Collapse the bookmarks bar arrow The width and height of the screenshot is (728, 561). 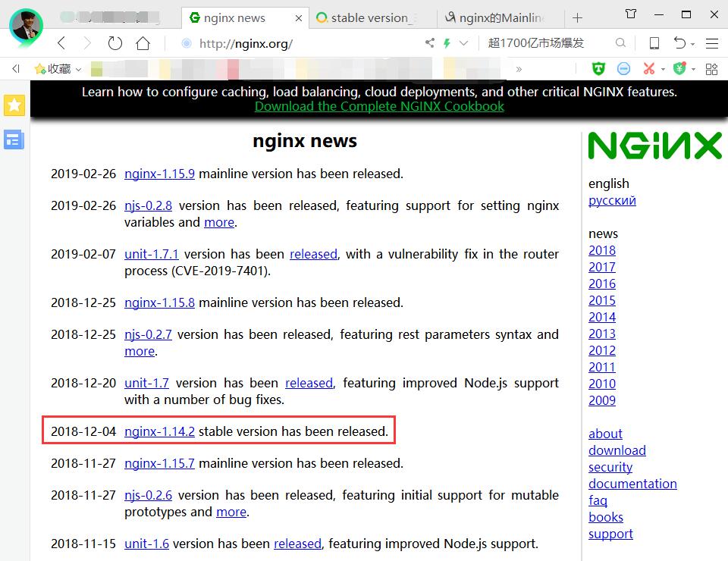click(x=16, y=69)
